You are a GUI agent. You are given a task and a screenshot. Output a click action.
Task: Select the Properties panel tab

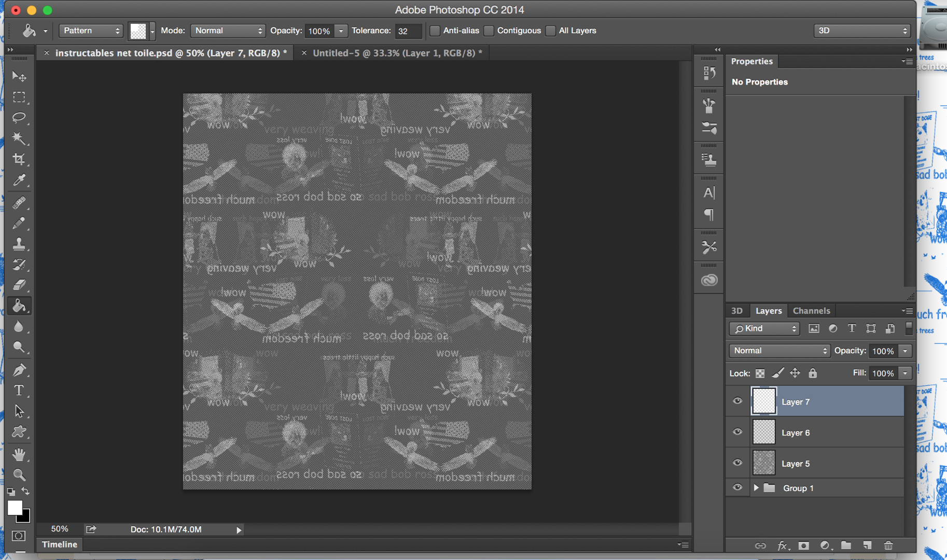coord(752,61)
